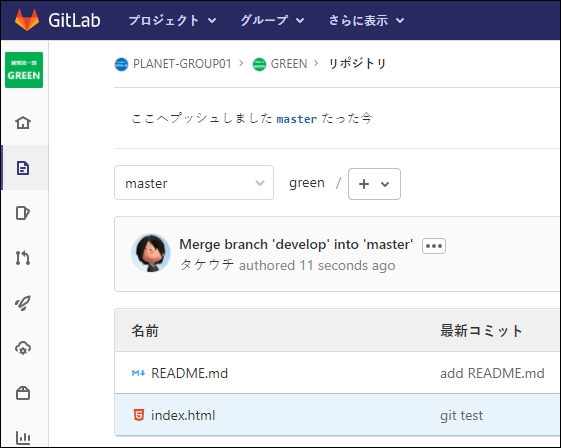Open Repository file icon in sidebar
The height and width of the screenshot is (448, 561).
click(x=23, y=167)
